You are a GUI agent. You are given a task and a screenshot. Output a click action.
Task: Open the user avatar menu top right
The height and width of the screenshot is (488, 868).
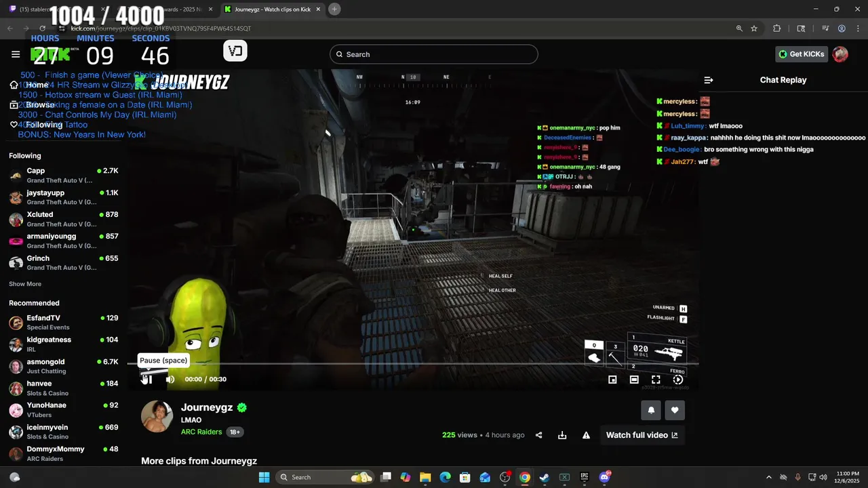click(x=840, y=54)
